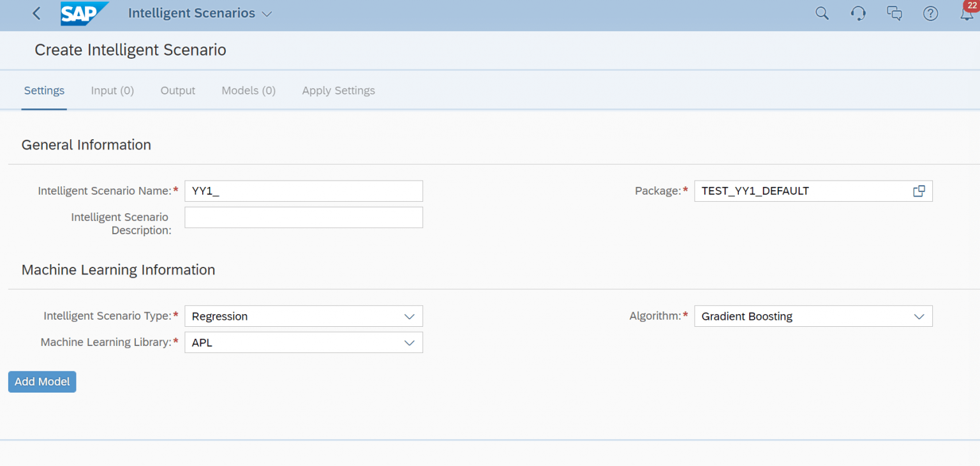
Task: Open the feedback chat icon
Action: pos(895,13)
